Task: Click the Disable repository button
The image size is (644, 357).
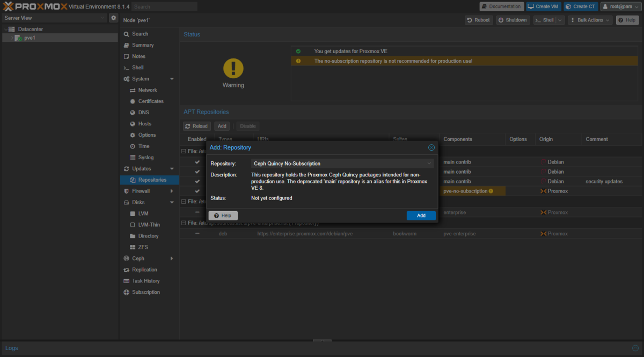Action: [248, 126]
